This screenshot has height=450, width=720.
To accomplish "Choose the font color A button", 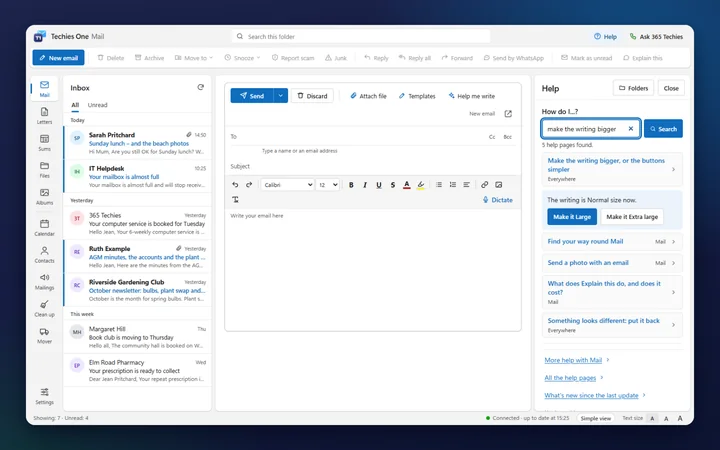I will click(406, 185).
